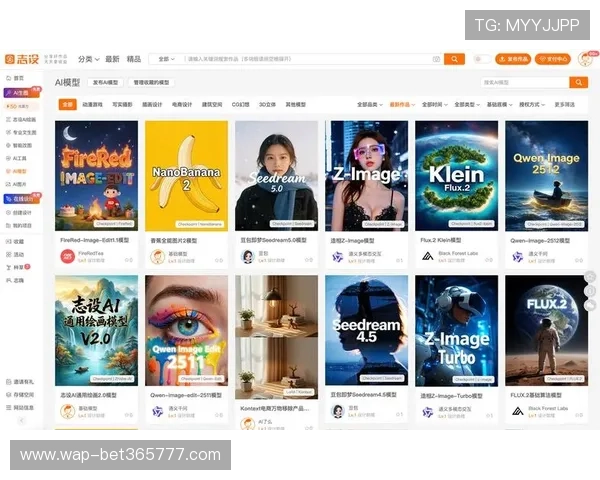Viewport: 600px width, 480px height.
Task: Open 精品 in the top navigation
Action: point(134,59)
